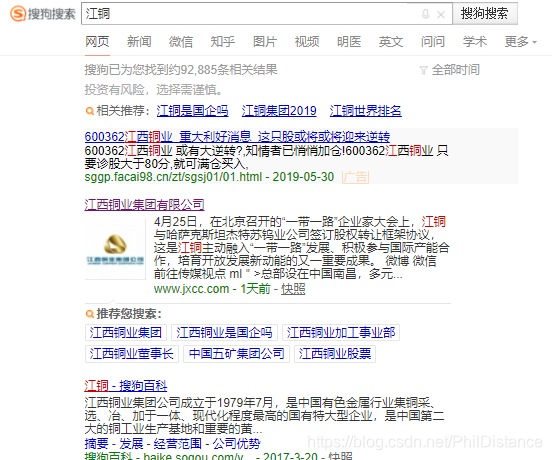Open the 全部时间 time filter
This screenshot has width=552, height=460.
(450, 70)
